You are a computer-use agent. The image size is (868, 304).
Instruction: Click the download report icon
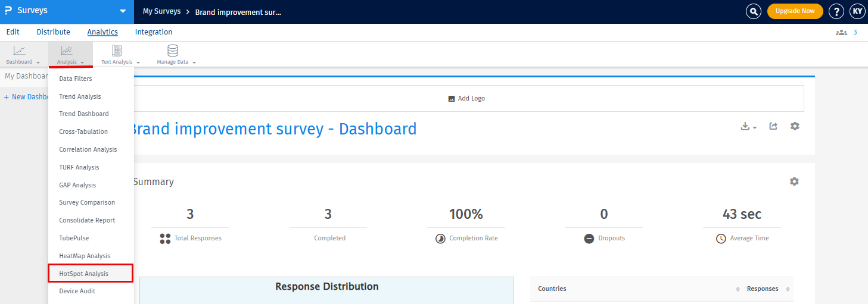tap(745, 126)
